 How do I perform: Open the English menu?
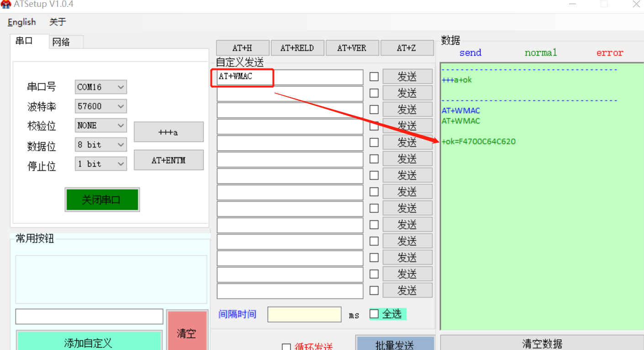click(21, 22)
